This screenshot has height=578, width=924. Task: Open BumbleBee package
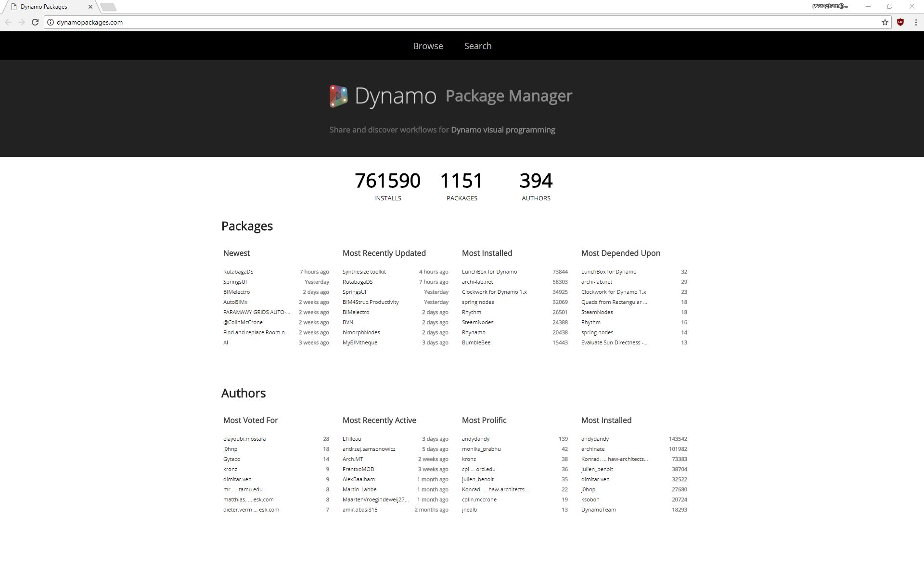coord(476,342)
